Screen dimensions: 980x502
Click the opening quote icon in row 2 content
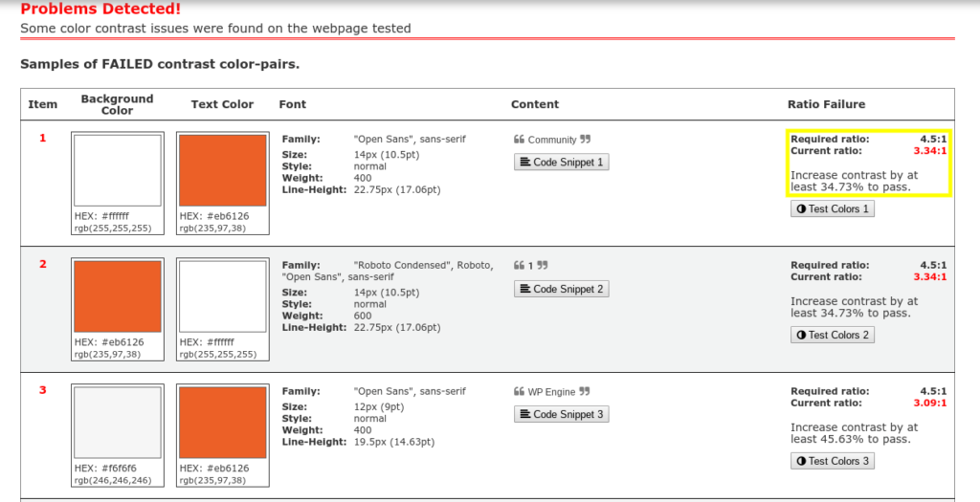[x=520, y=266]
